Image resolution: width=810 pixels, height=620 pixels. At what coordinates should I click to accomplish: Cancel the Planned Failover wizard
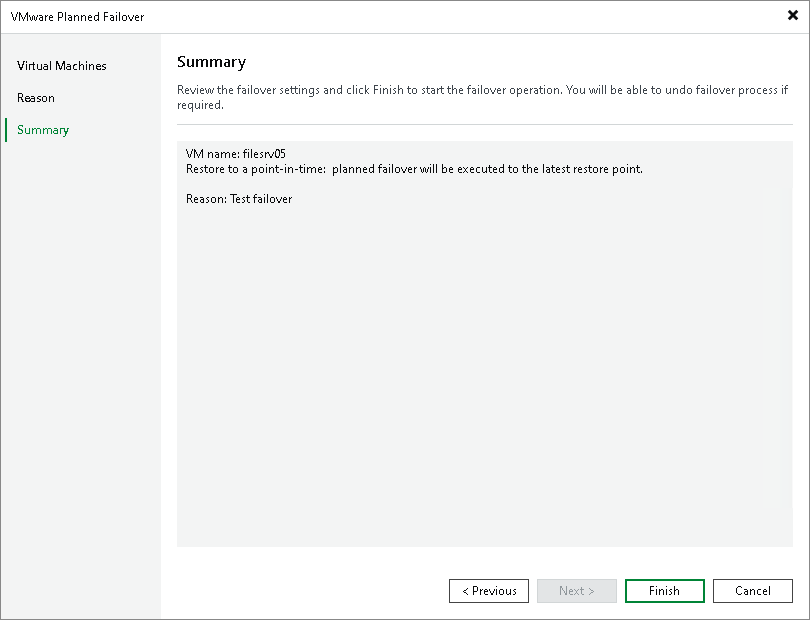(753, 591)
